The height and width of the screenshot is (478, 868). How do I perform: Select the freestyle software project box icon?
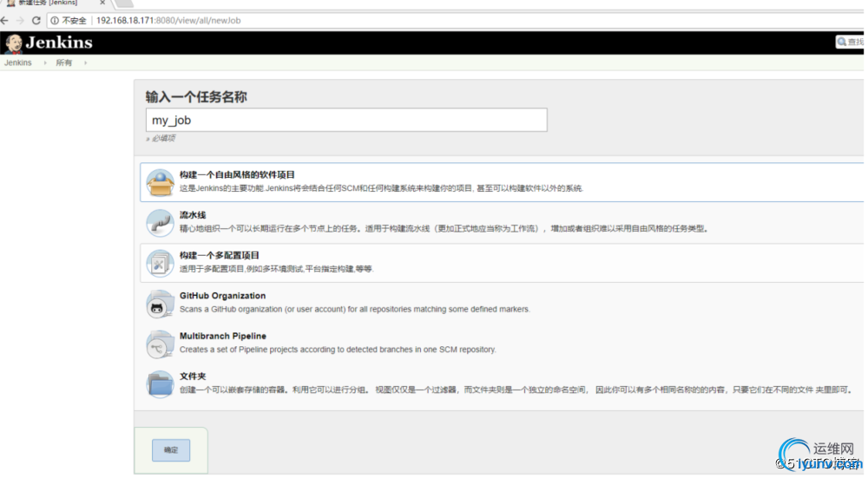click(160, 182)
